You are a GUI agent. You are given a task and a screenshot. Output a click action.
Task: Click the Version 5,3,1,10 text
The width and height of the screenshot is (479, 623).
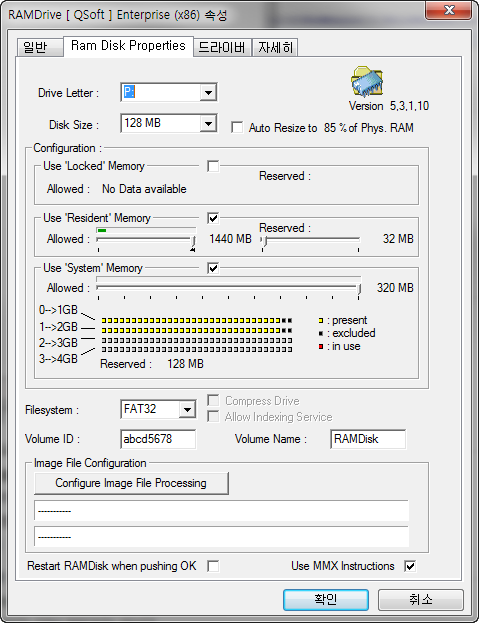pos(389,106)
